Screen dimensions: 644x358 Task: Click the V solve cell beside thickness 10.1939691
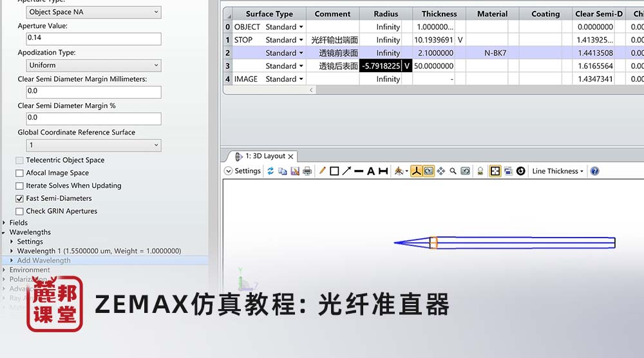click(x=460, y=40)
